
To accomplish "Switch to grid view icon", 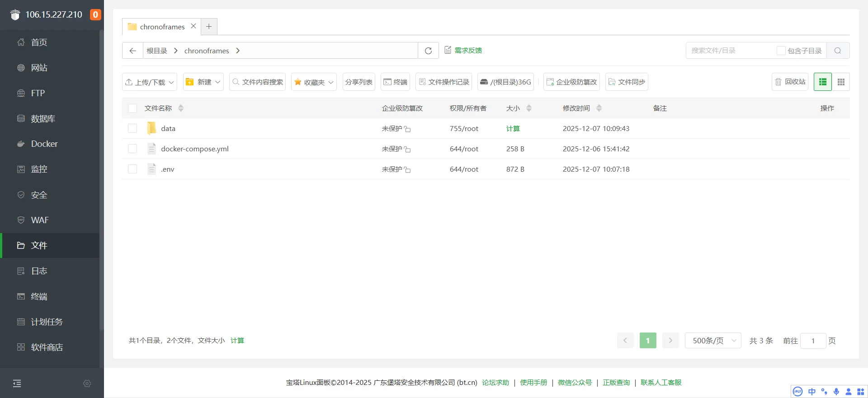I will click(x=841, y=82).
